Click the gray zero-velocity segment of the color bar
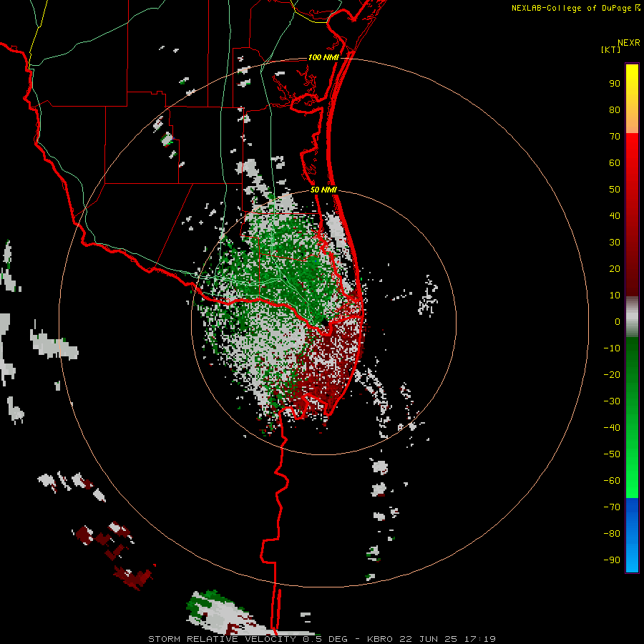The image size is (644, 644). [632, 317]
